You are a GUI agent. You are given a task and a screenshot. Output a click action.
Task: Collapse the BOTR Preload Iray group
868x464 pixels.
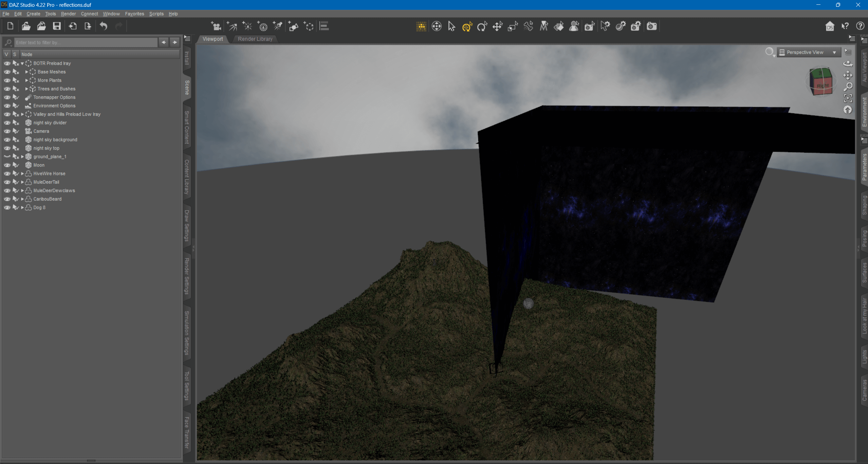pyautogui.click(x=22, y=63)
